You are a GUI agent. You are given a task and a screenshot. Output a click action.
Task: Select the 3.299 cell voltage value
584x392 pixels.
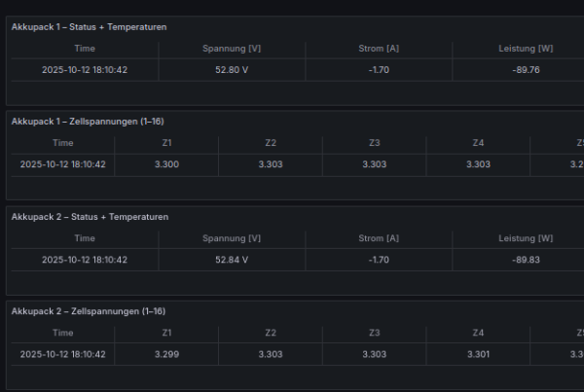coord(166,354)
